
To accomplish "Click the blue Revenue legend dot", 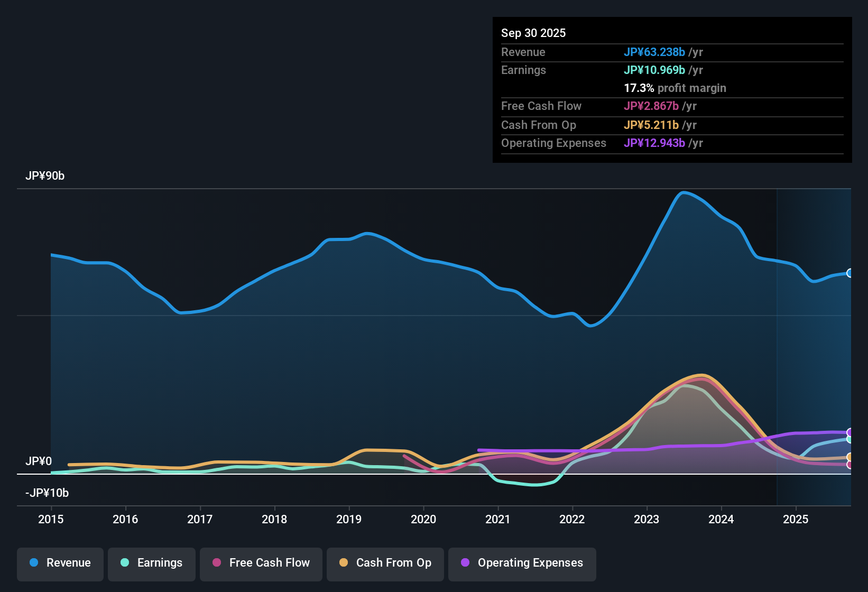I will pos(33,563).
